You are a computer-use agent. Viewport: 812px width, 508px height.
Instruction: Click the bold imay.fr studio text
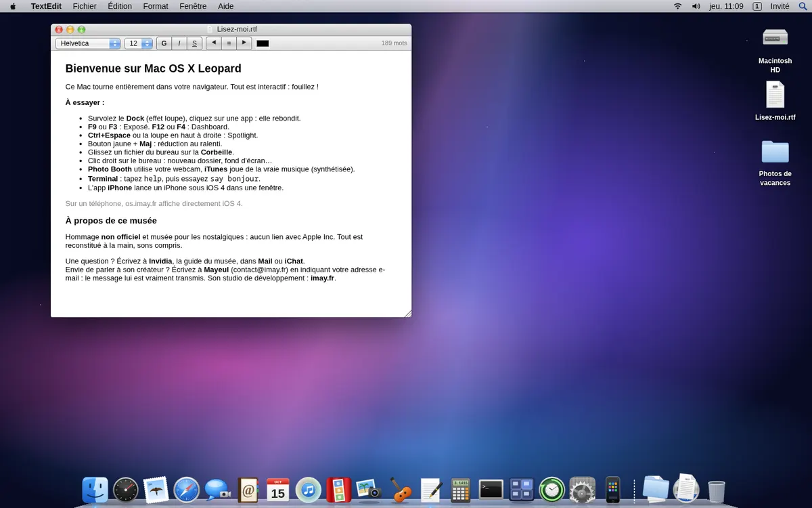[322, 278]
